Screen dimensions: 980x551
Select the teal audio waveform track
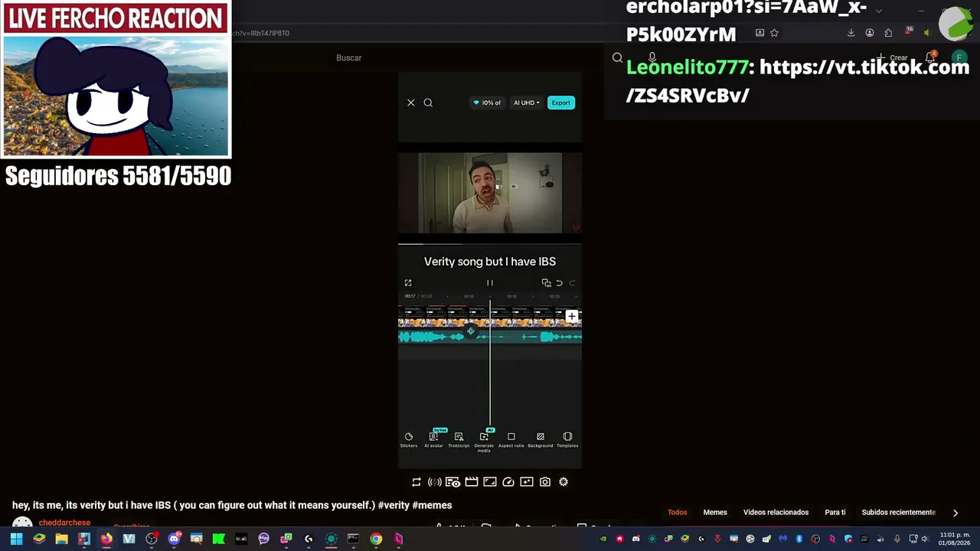click(490, 337)
